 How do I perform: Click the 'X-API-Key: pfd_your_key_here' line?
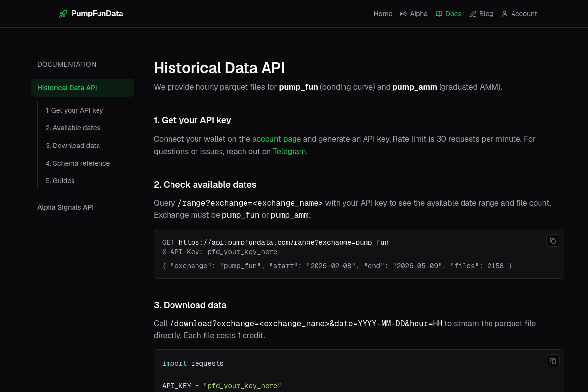click(x=220, y=252)
